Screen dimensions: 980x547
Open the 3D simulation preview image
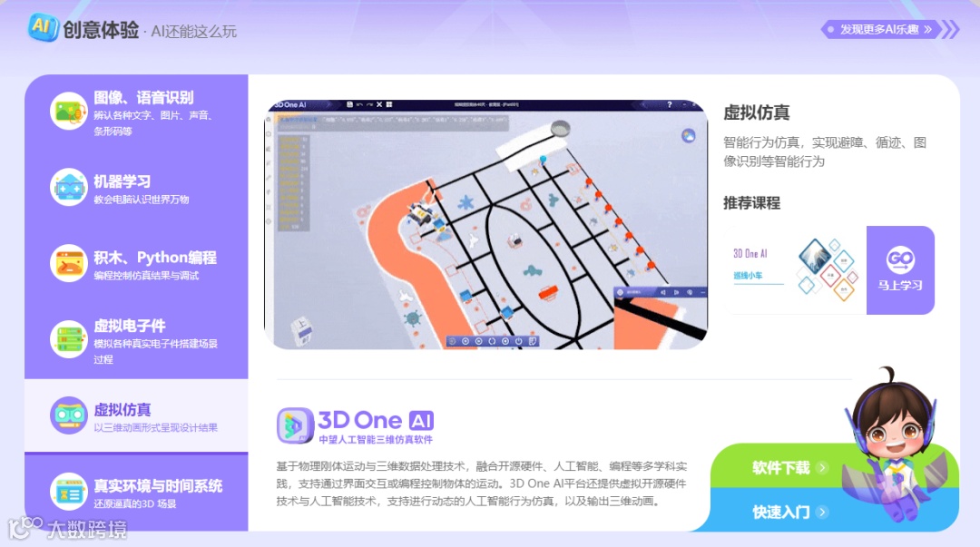point(486,224)
